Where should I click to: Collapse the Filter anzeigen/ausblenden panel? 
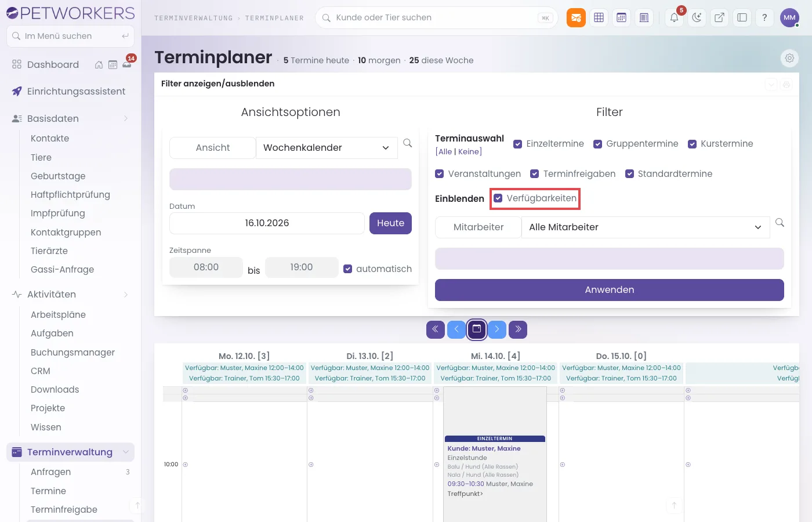(771, 84)
